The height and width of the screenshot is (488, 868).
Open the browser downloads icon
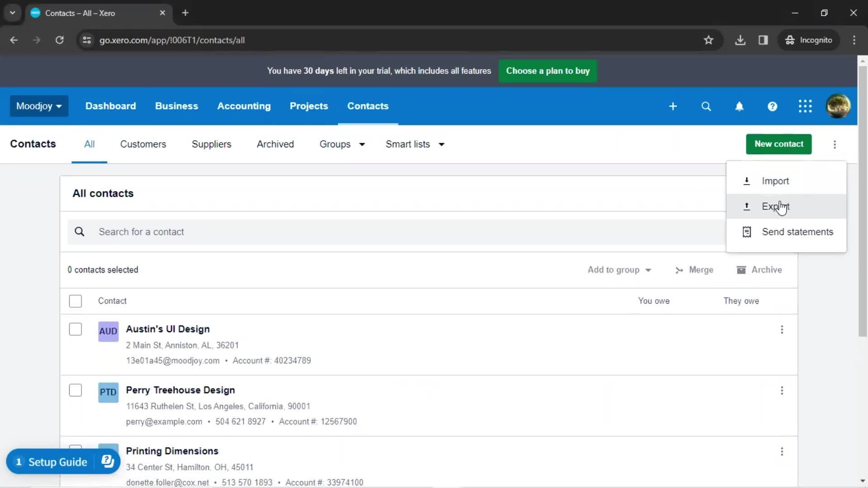coord(740,40)
